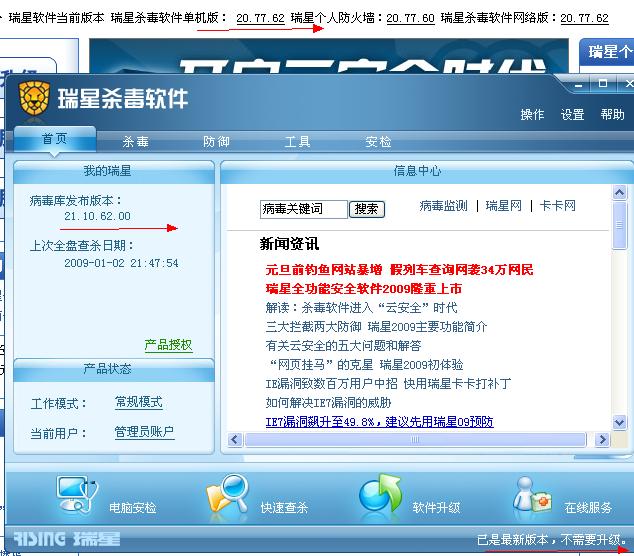
Task: Open the 设置 settings menu
Action: coord(572,114)
